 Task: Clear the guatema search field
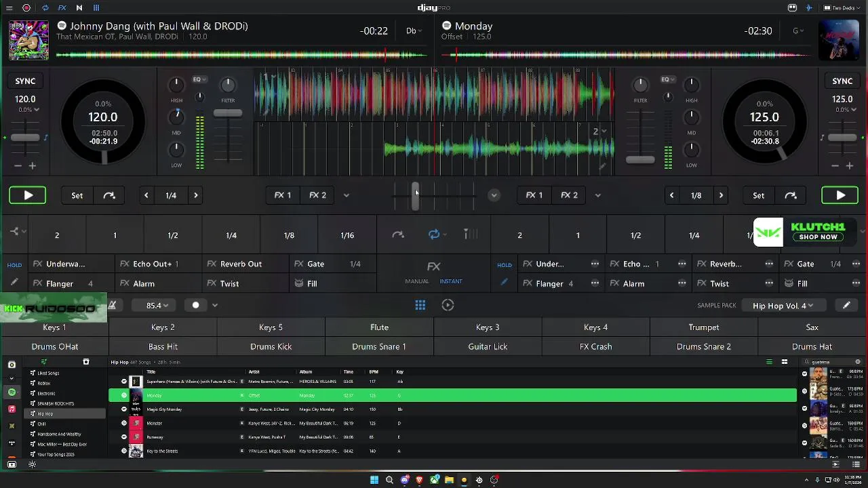(x=858, y=362)
